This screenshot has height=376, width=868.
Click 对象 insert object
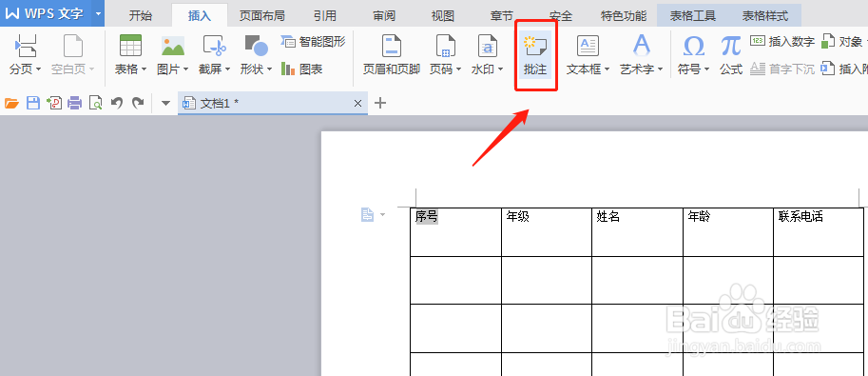[841, 41]
